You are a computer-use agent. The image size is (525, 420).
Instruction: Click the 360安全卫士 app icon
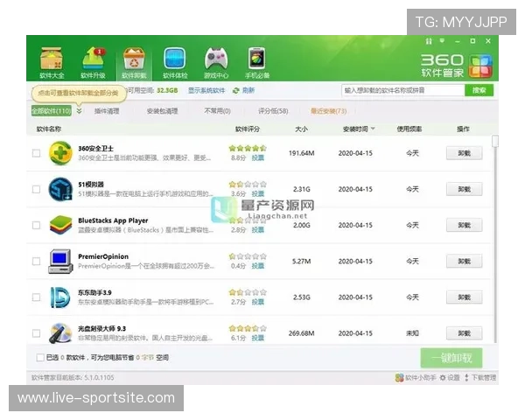60,153
